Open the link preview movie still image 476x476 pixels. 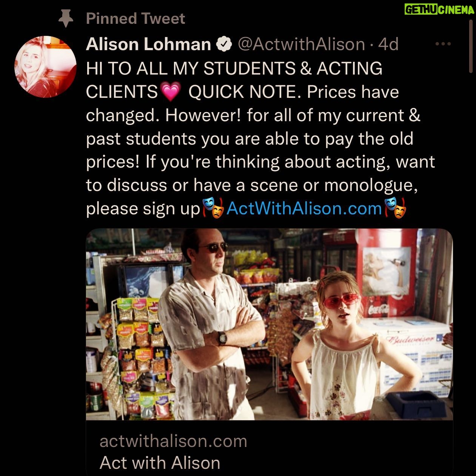pos(269,324)
